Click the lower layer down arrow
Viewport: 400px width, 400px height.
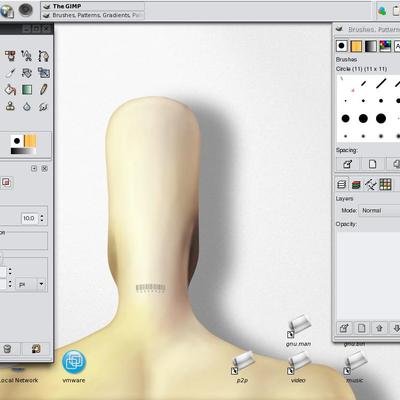point(395,328)
